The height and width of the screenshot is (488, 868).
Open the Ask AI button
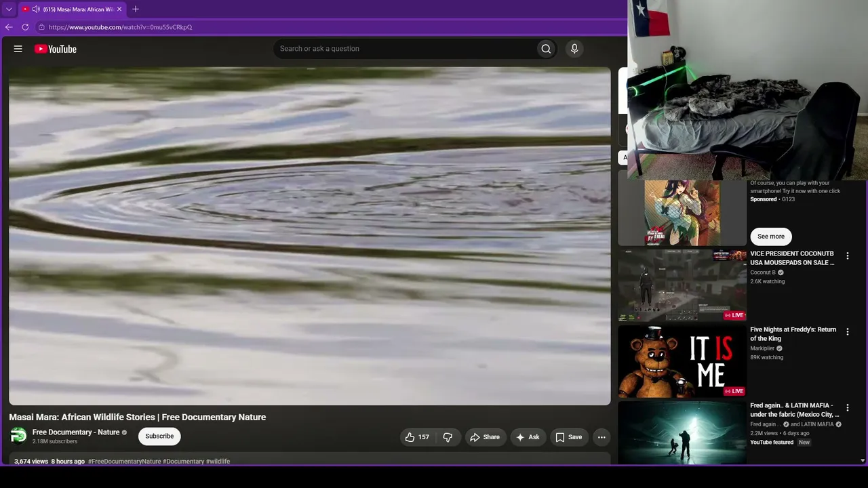point(528,437)
